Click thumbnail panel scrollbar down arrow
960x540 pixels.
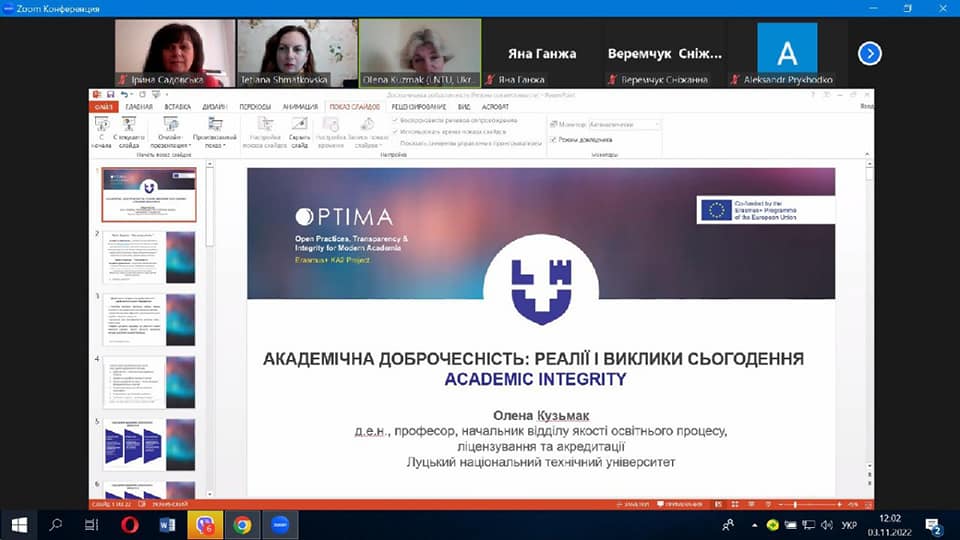click(210, 494)
